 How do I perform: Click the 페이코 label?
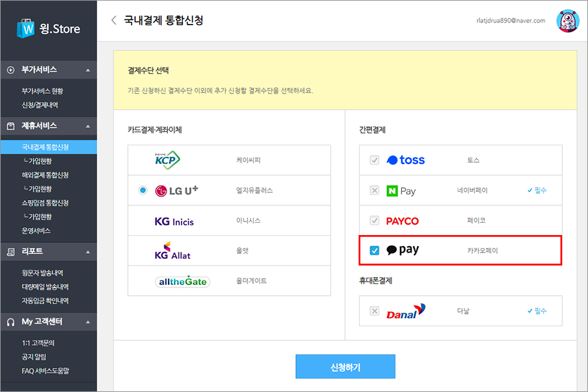(476, 220)
